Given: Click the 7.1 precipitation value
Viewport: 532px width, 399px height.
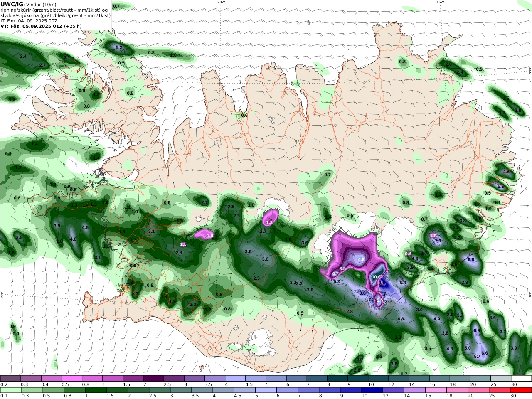Looking at the screenshot, I should click(x=438, y=241).
